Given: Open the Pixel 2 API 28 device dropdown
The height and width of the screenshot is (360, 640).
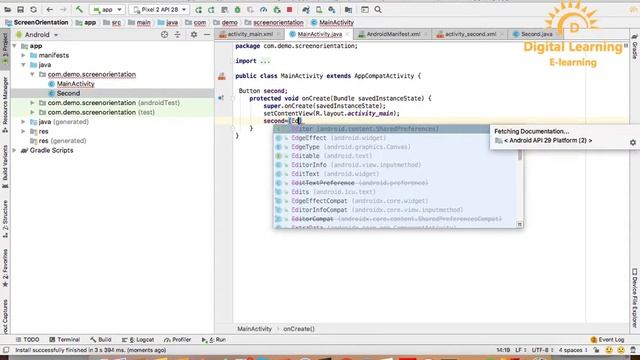Looking at the screenshot, I should point(159,9).
